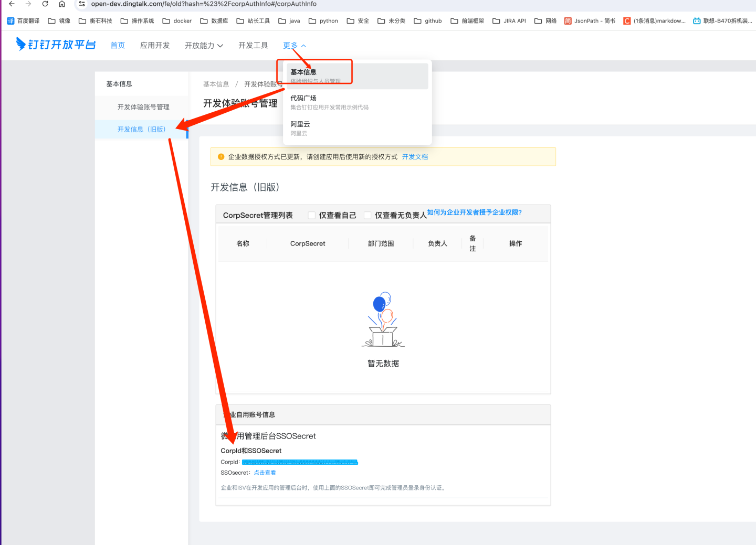Open the 镜像 bookmark folder
Viewport: 756px width, 545px height.
click(x=59, y=21)
